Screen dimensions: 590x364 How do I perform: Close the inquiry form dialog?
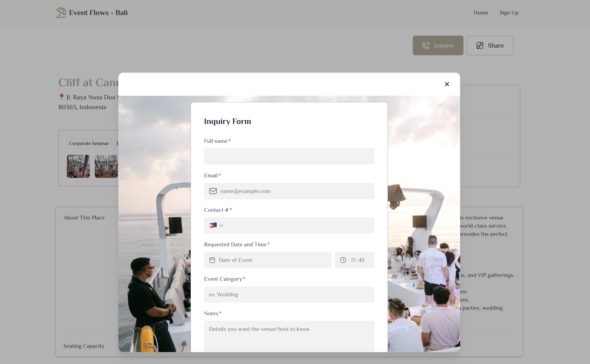click(x=447, y=84)
